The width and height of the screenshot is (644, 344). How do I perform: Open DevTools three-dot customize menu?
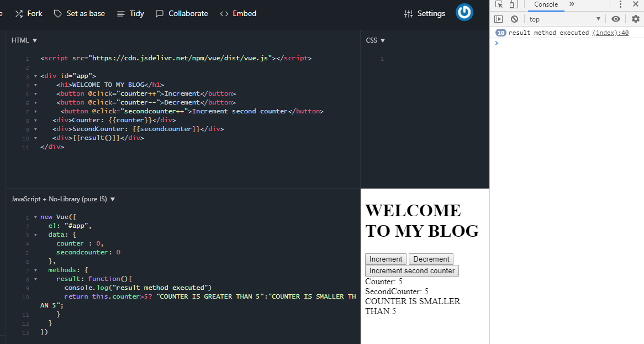[x=620, y=4]
